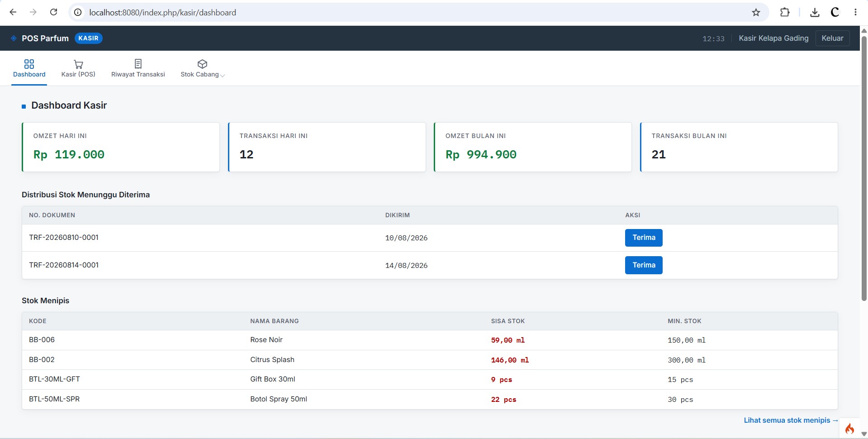Click the minimum stock 15 pcs
The image size is (868, 439).
(x=680, y=380)
